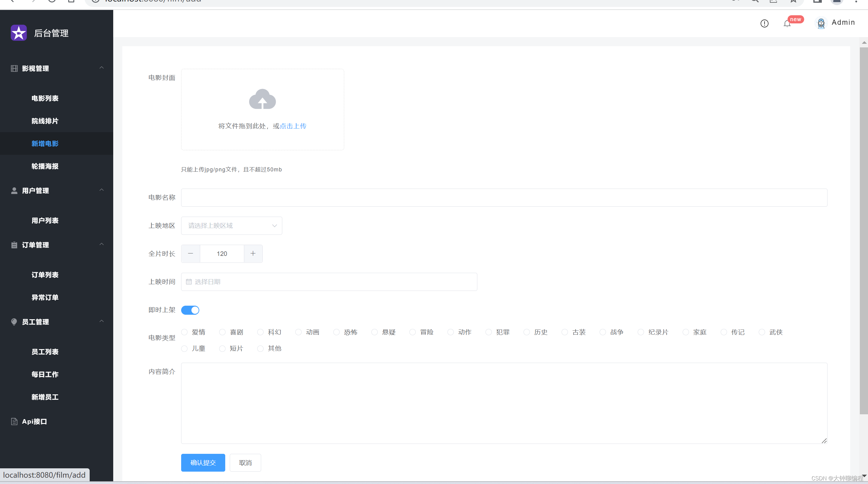
Task: Toggle the 即时上架 switch off
Action: coord(190,310)
